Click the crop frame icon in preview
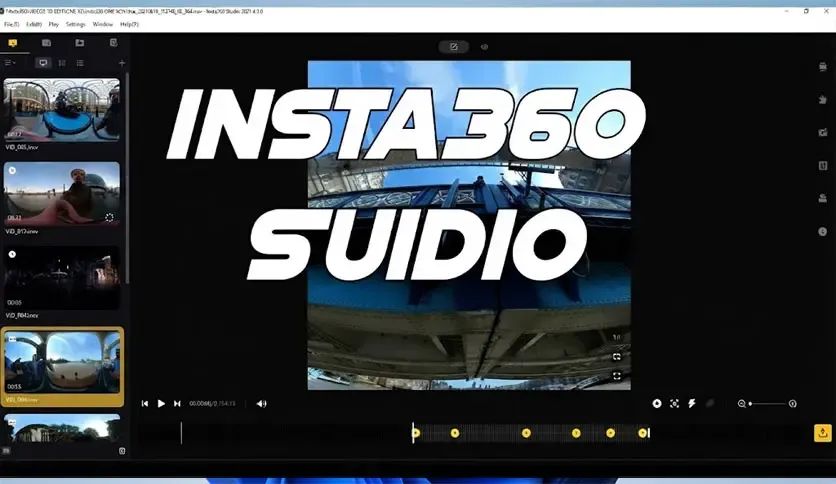The image size is (836, 484). click(616, 357)
